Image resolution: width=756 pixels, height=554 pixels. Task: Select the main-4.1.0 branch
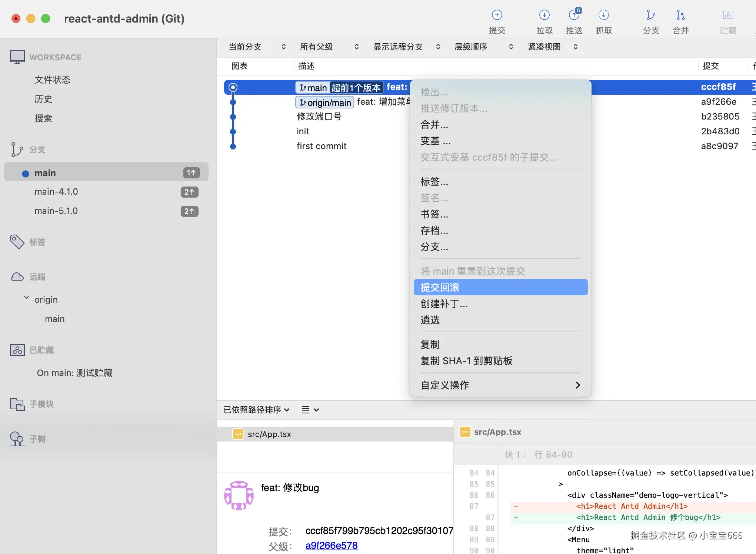coord(56,192)
